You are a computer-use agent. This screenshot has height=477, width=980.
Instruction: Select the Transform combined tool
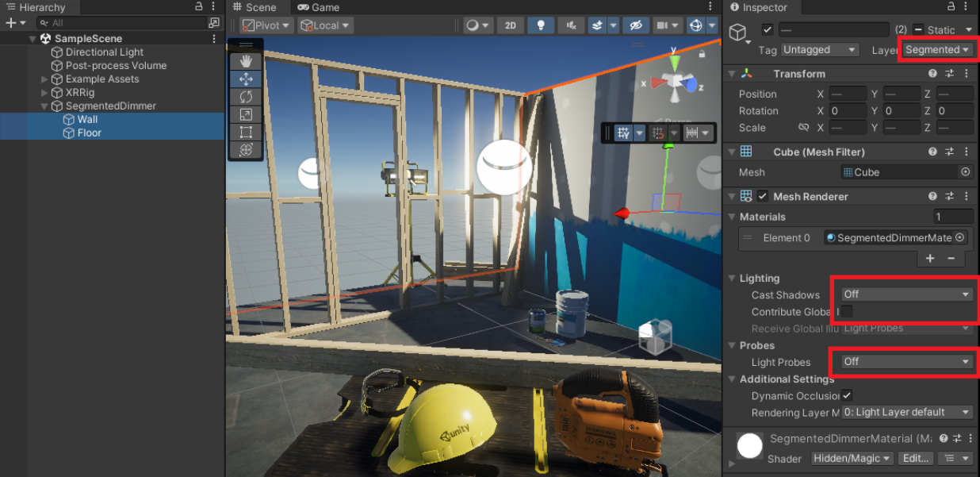[x=246, y=148]
